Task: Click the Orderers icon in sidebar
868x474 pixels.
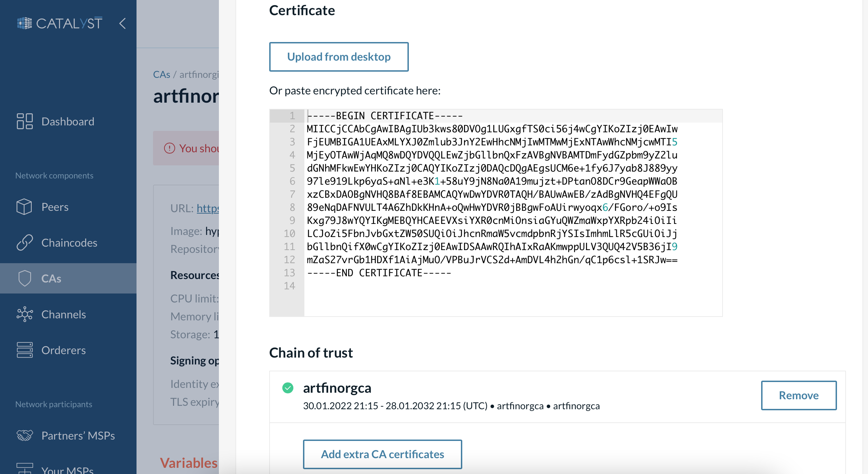Action: click(x=24, y=350)
